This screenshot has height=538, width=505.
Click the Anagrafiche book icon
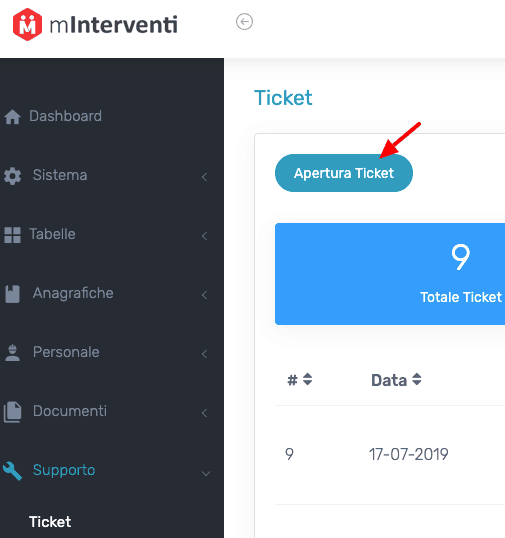tap(12, 294)
